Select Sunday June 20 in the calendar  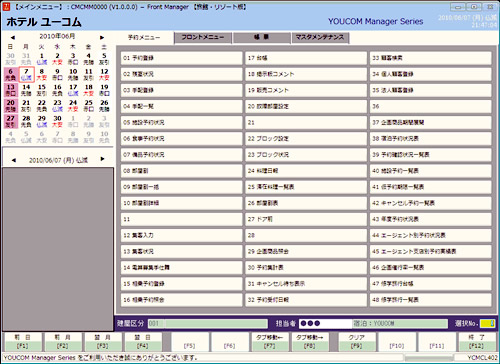click(x=11, y=106)
